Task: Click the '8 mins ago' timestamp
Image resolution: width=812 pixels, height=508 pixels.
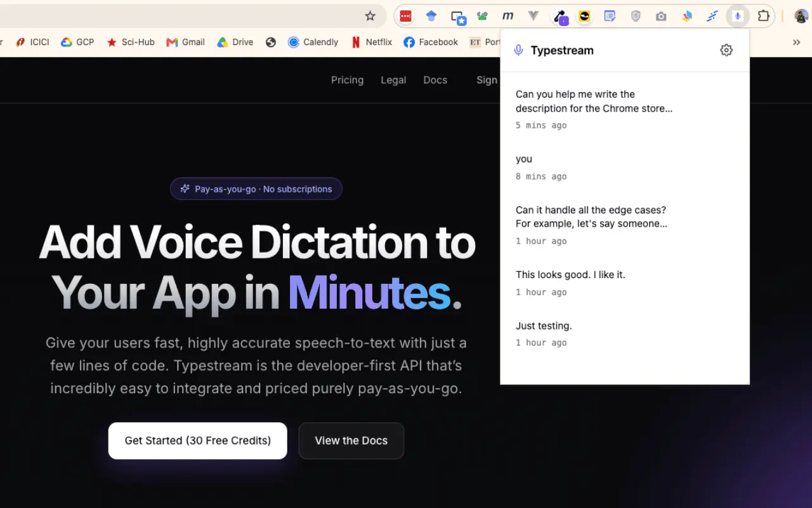Action: point(541,177)
